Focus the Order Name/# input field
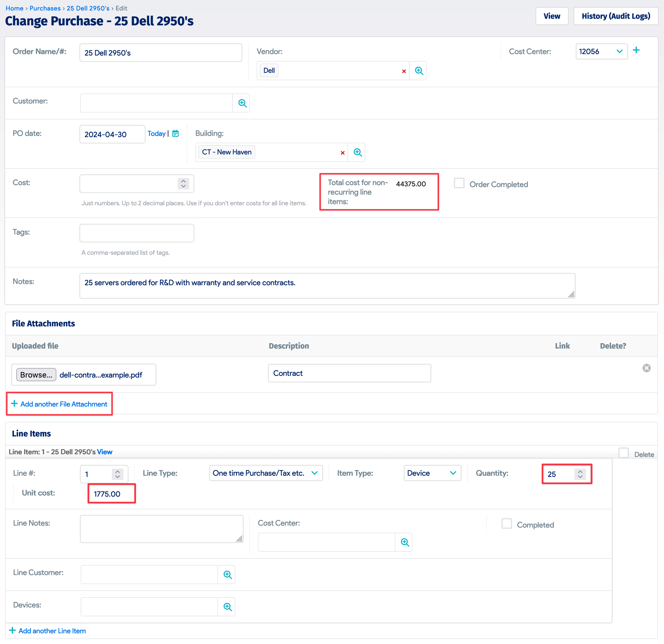Viewport: 664px width, 644px height. (x=161, y=53)
